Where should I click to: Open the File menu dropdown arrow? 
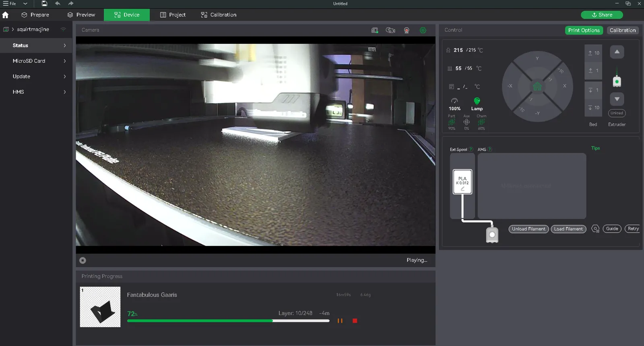click(25, 4)
